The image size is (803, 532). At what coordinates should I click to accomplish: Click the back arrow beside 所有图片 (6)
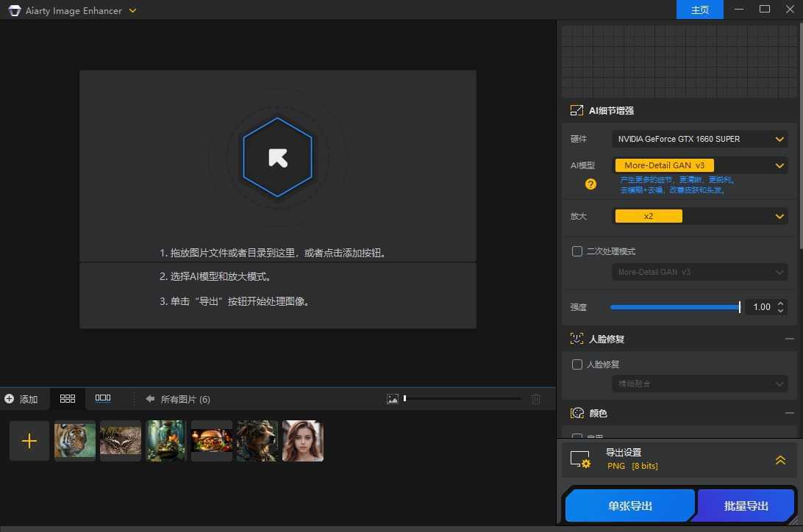click(150, 399)
